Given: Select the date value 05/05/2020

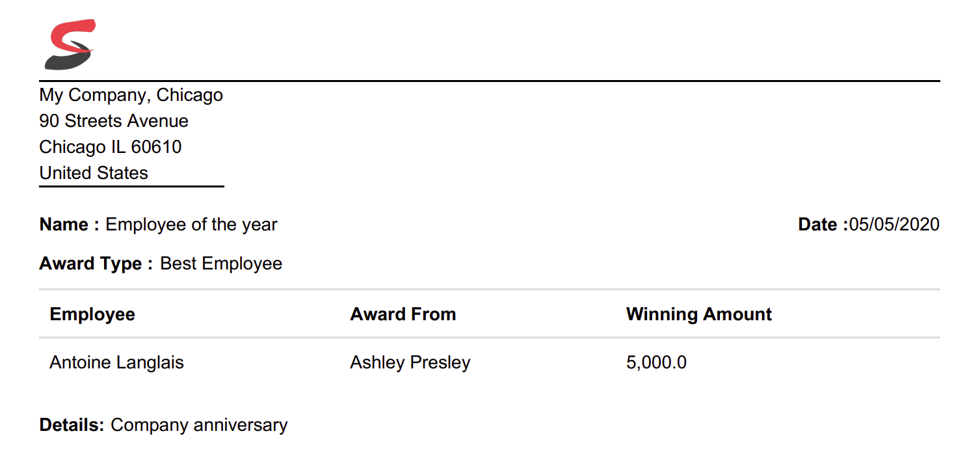Looking at the screenshot, I should click(x=894, y=225).
